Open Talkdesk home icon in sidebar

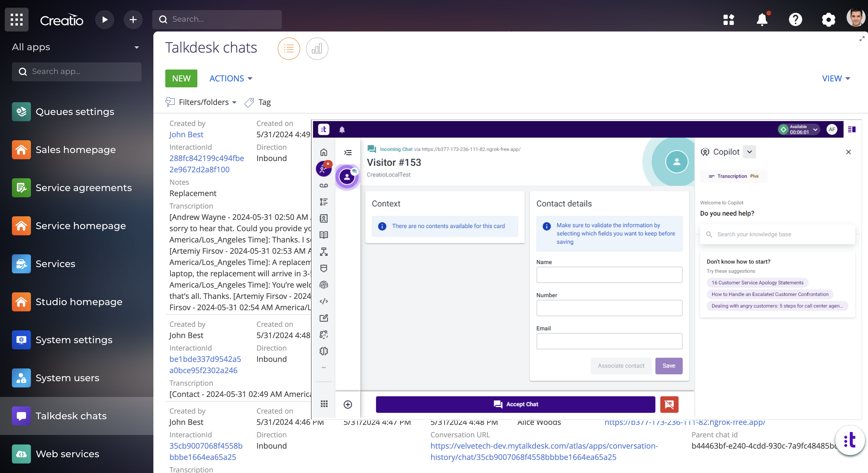point(323,152)
